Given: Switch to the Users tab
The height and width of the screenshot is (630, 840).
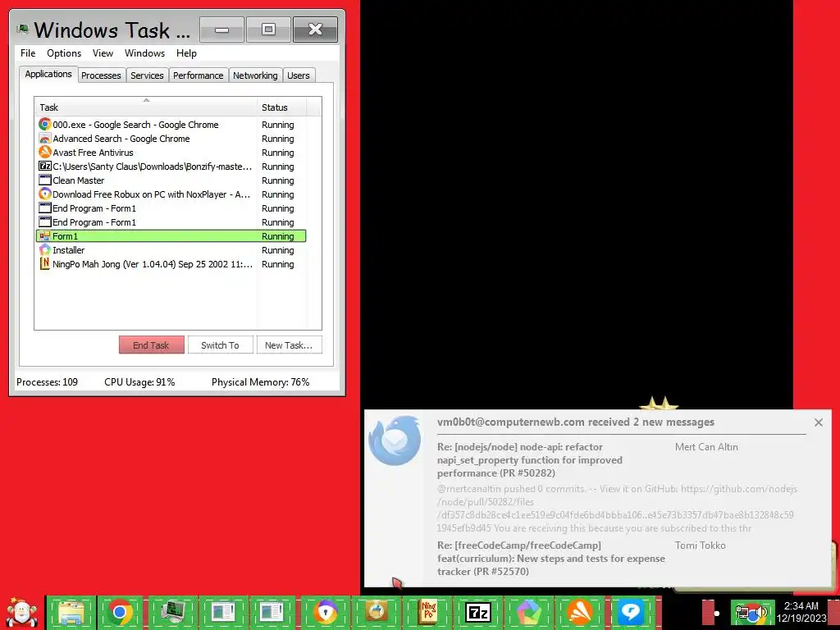Looking at the screenshot, I should [x=299, y=75].
